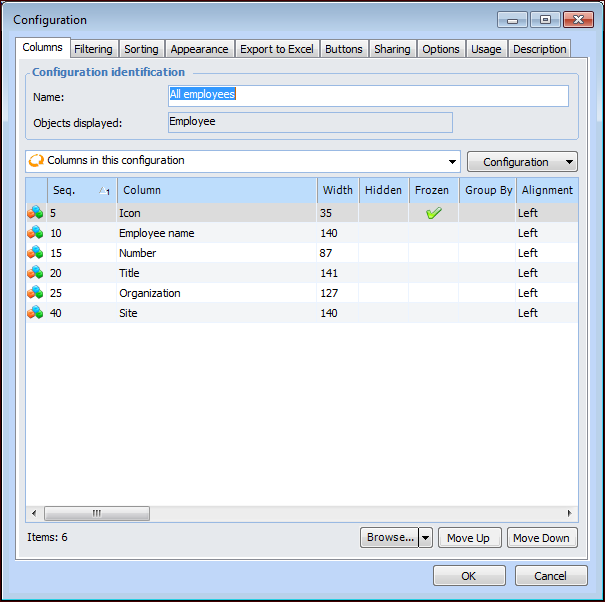This screenshot has width=605, height=602.
Task: Expand the arrow next to Browse button
Action: pos(425,538)
